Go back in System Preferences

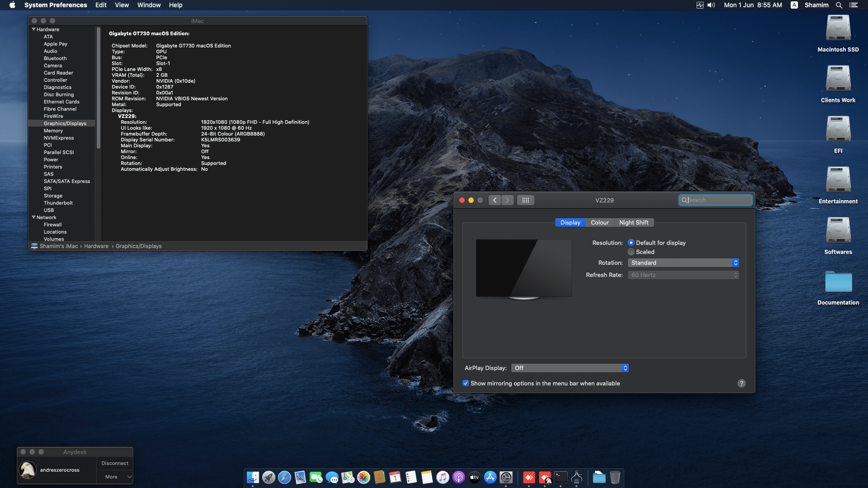pos(495,200)
